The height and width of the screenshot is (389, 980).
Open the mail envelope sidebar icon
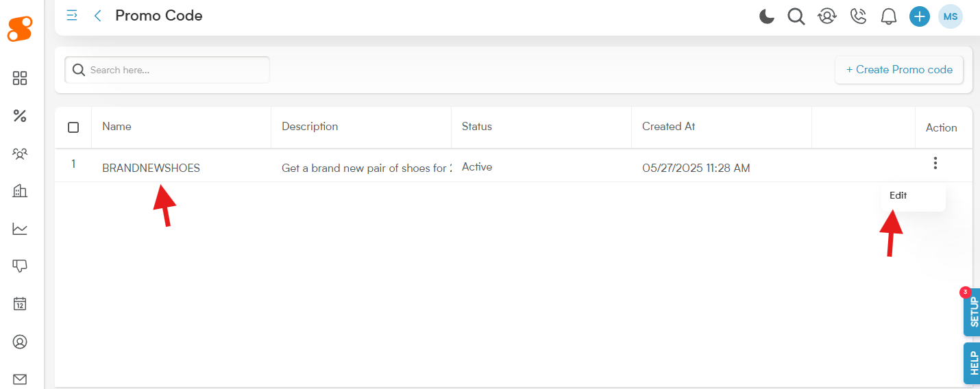click(20, 379)
